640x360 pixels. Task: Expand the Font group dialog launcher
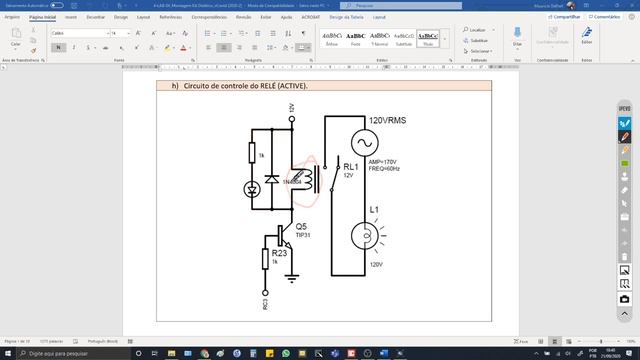coord(193,60)
